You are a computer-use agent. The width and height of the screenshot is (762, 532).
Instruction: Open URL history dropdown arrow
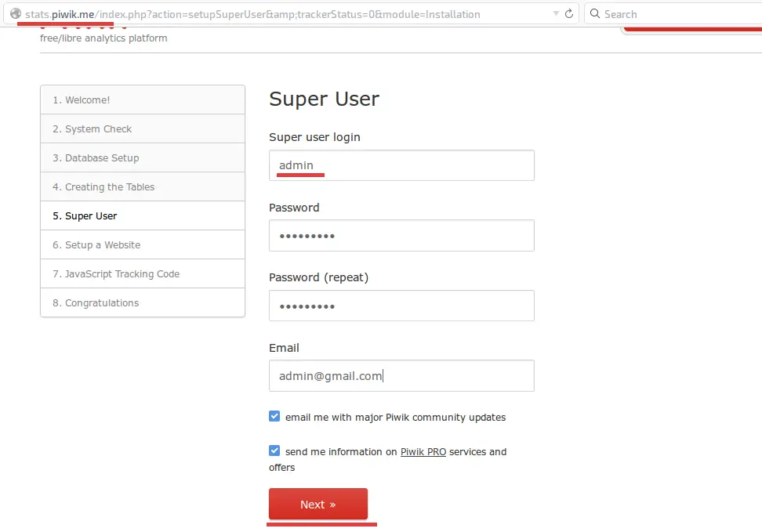(556, 13)
